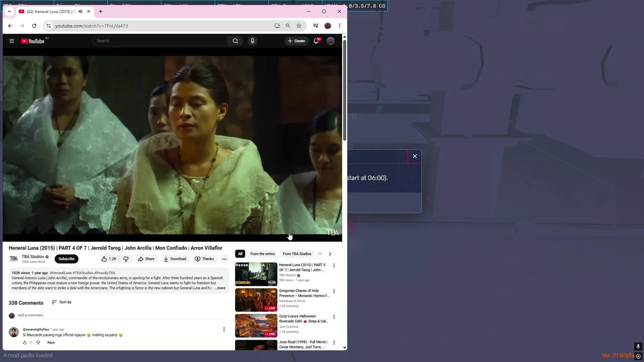This screenshot has width=644, height=362.
Task: Click the install app icon in address bar
Action: pyautogui.click(x=277, y=26)
